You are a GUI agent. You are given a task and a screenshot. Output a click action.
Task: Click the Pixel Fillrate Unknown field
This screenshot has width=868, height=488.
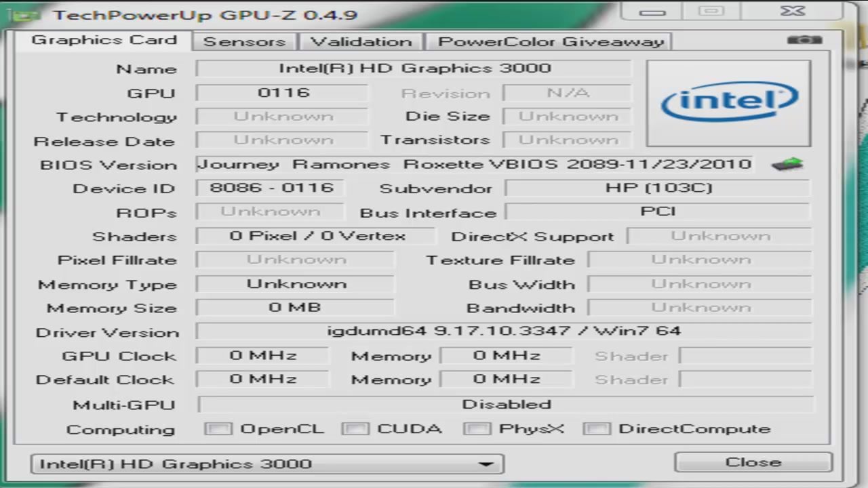295,260
